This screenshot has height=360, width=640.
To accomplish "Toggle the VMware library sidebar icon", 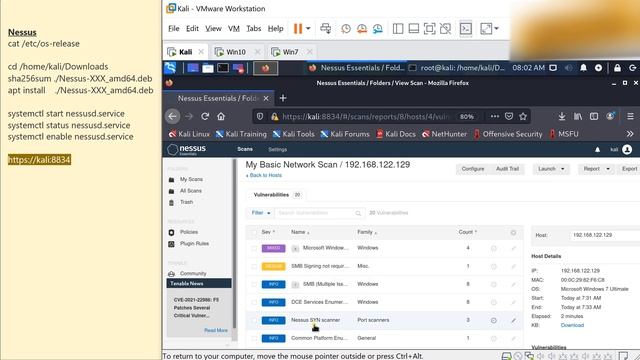I will click(398, 29).
